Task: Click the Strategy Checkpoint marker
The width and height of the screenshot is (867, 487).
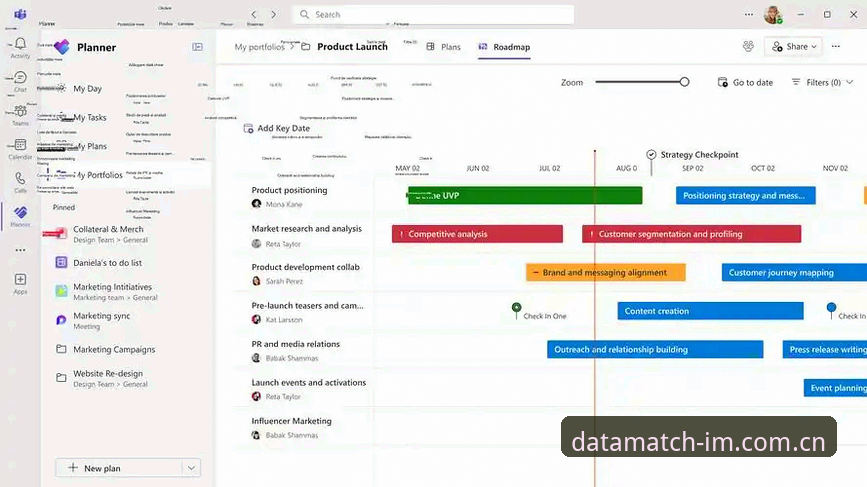Action: pyautogui.click(x=651, y=155)
